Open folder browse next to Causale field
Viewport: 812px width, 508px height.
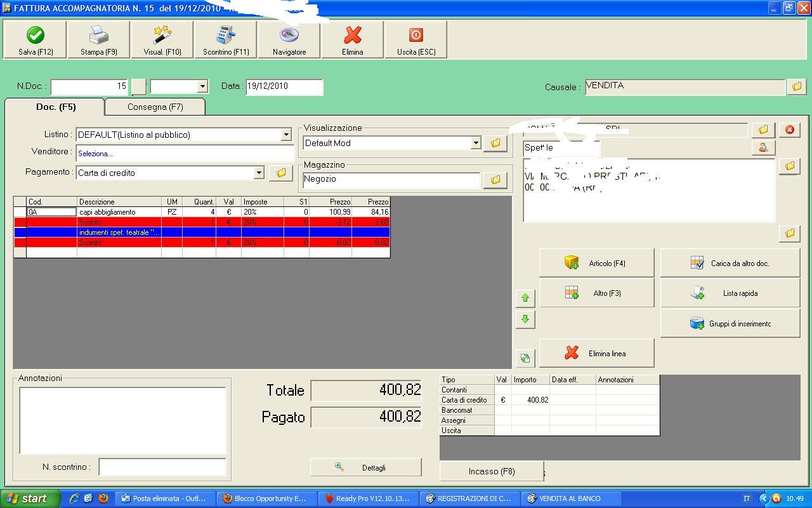click(796, 86)
